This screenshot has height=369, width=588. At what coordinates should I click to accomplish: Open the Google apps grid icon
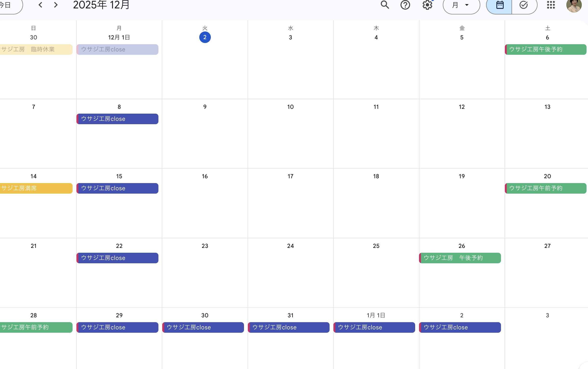(x=551, y=5)
